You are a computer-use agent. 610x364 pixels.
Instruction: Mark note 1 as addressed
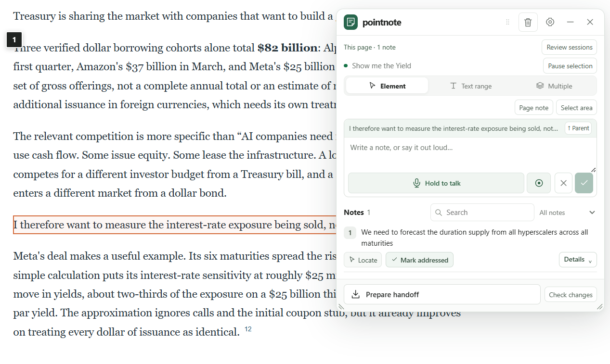(419, 260)
